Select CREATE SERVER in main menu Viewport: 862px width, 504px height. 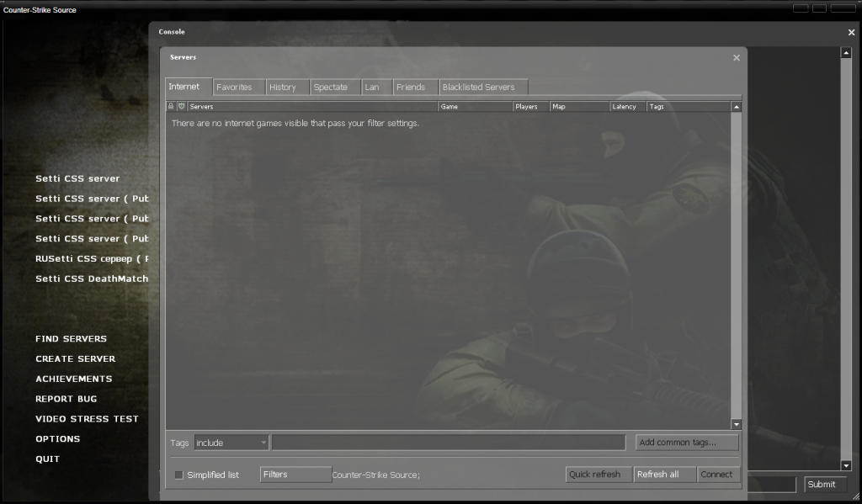click(75, 359)
